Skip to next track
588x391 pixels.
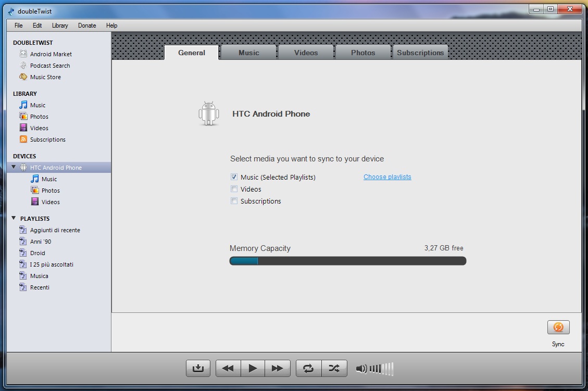click(278, 368)
